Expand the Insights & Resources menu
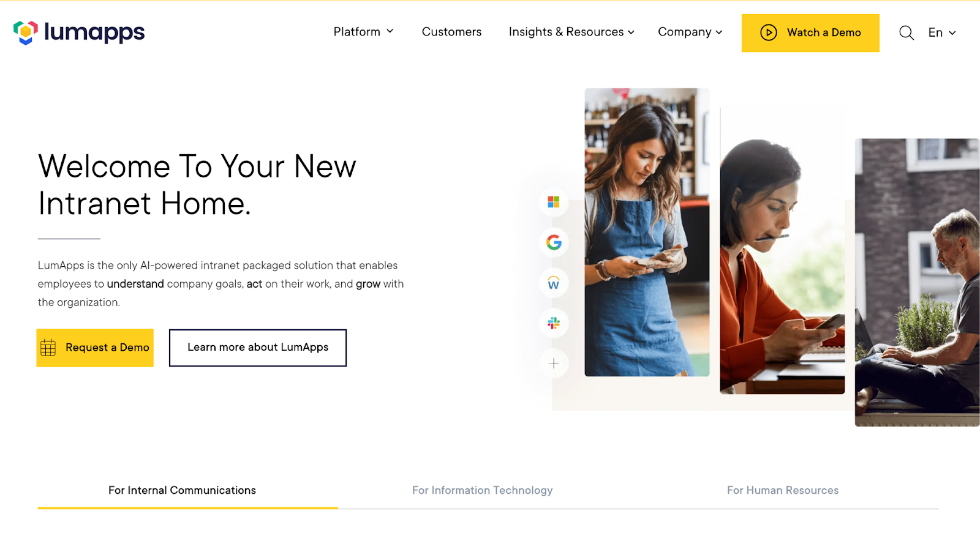The image size is (980, 541). [x=571, y=32]
